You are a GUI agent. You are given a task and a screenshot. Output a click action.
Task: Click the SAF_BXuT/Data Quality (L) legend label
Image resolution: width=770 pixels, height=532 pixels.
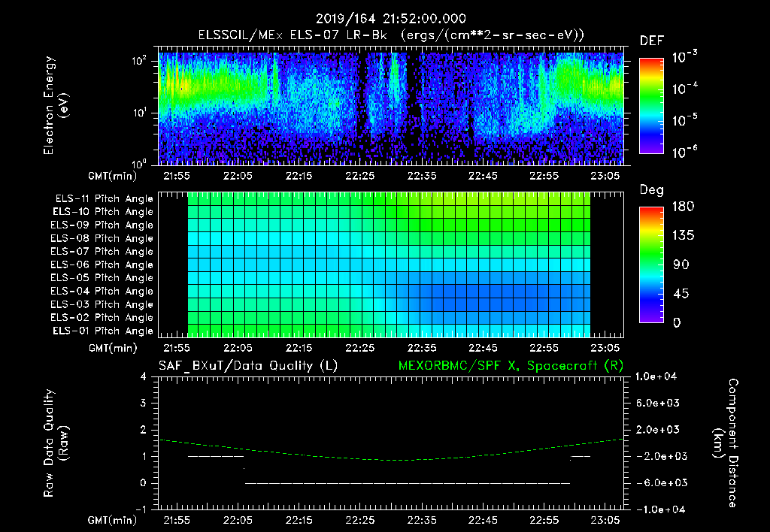point(248,366)
